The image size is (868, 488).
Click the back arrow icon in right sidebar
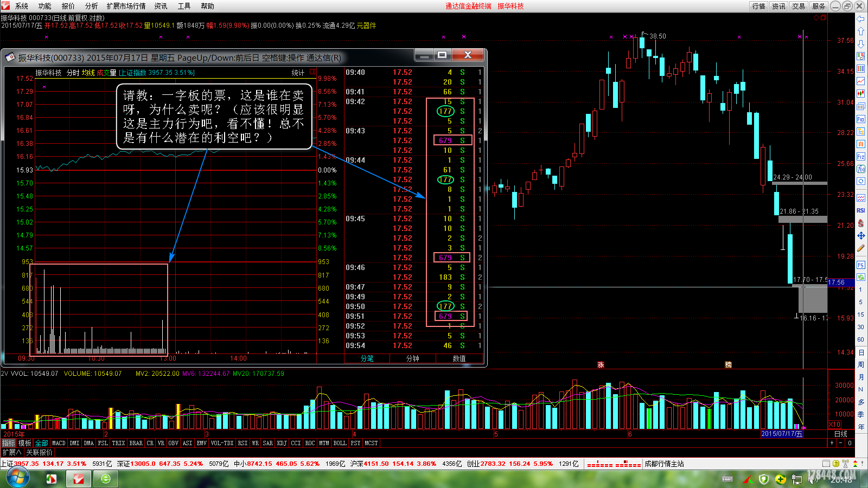click(x=861, y=19)
